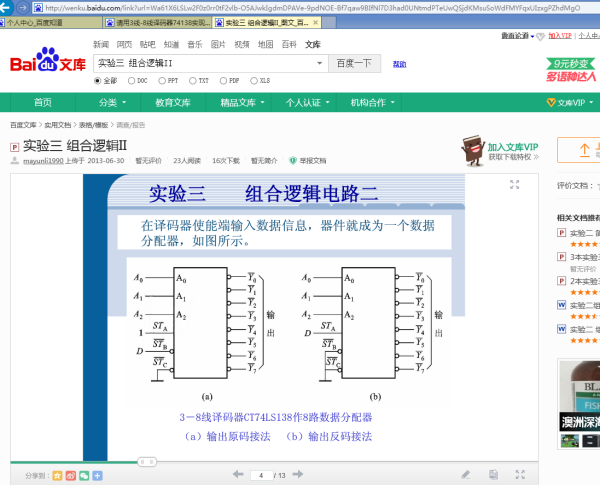Click the PPT icon beside document title
The height and width of the screenshot is (485, 600).
[15, 147]
